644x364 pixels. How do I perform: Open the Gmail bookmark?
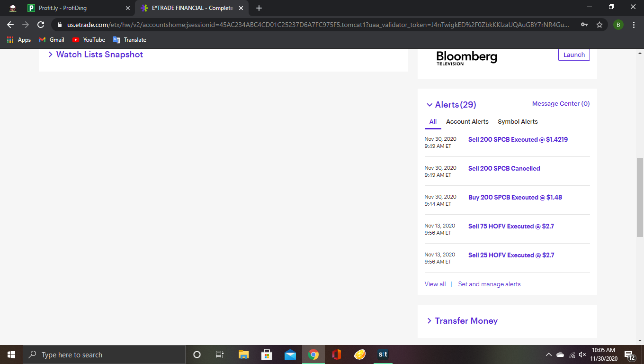51,40
